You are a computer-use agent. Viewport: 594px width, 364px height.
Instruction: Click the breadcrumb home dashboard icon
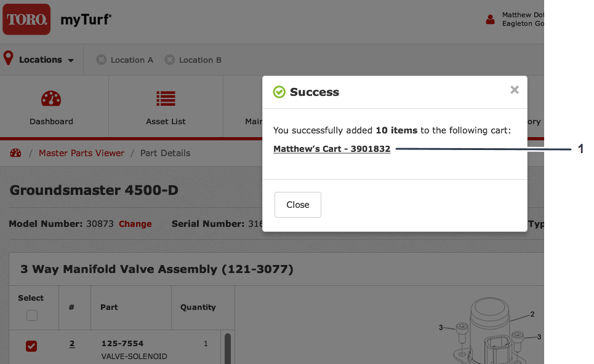[15, 153]
